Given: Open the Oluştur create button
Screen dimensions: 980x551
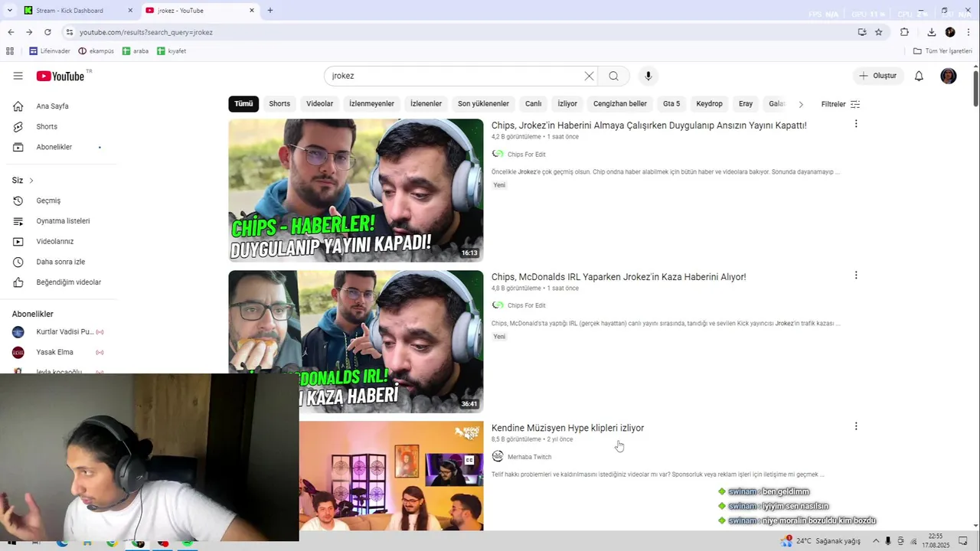Looking at the screenshot, I should (x=879, y=76).
